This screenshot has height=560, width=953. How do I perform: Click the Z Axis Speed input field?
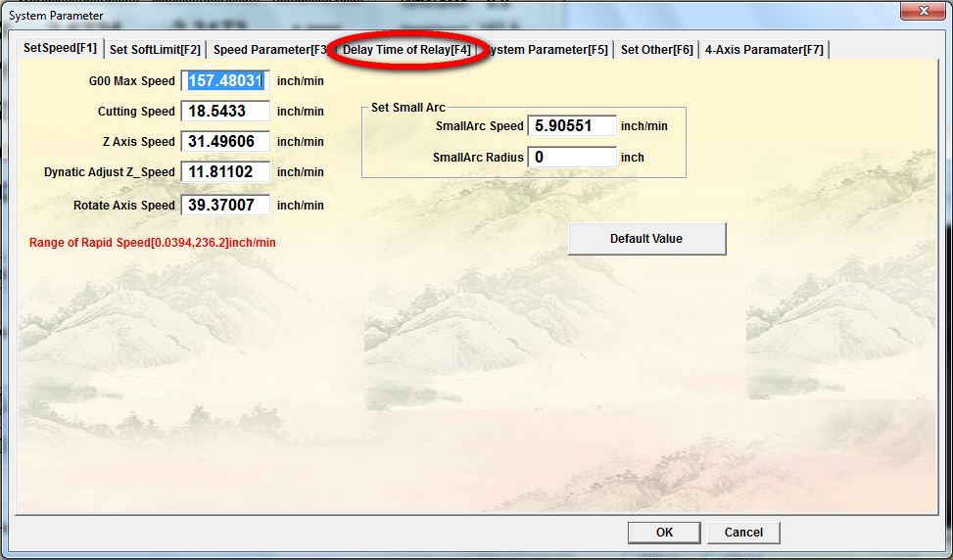pos(225,142)
